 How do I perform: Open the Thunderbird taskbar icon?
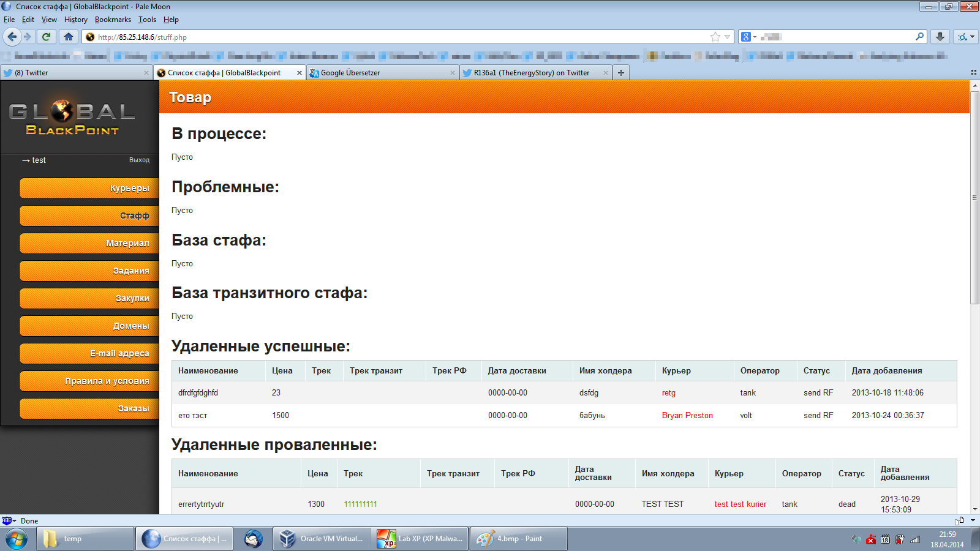253,539
